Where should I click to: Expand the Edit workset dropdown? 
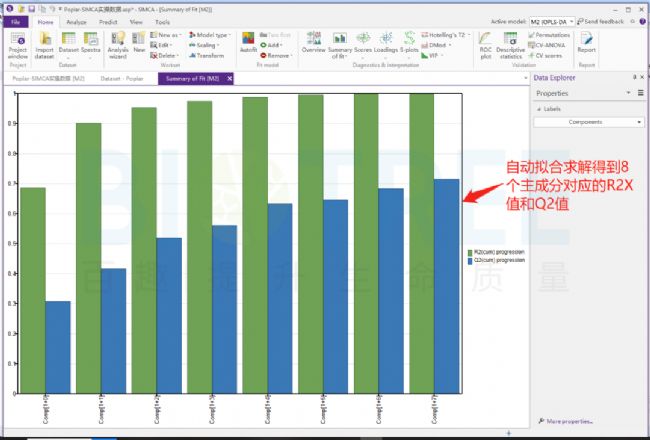tap(162, 45)
